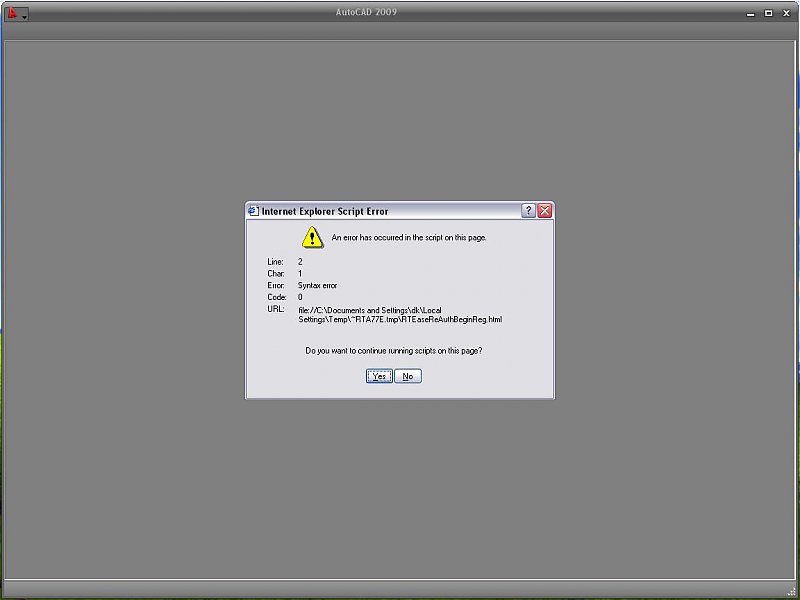Click the 'Char:' label
This screenshot has width=800, height=600.
tap(276, 273)
